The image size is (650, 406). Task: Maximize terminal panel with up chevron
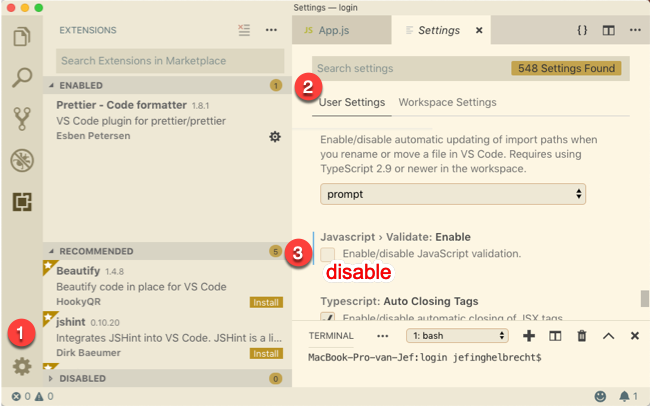[608, 336]
